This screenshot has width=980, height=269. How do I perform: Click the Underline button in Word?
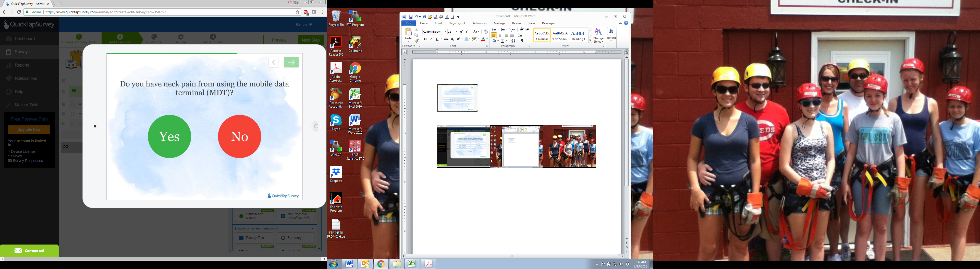[x=437, y=39]
